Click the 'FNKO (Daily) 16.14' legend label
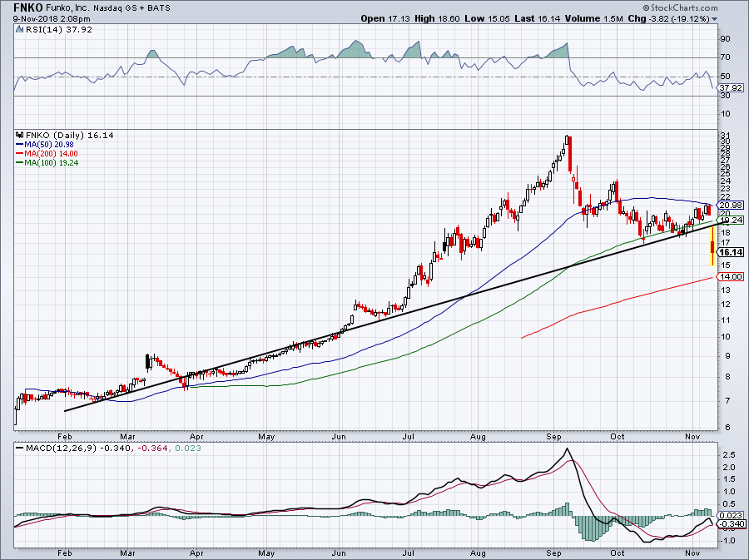749x560 pixels. coord(70,135)
